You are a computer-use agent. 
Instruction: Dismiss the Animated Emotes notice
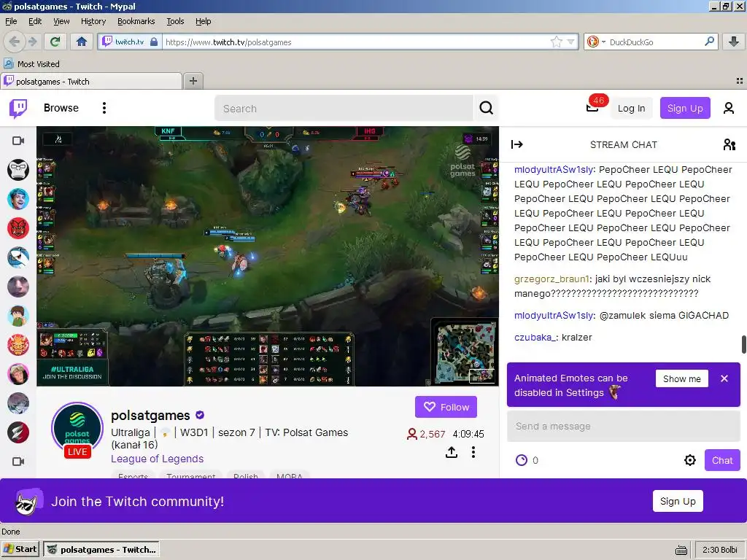coord(724,378)
